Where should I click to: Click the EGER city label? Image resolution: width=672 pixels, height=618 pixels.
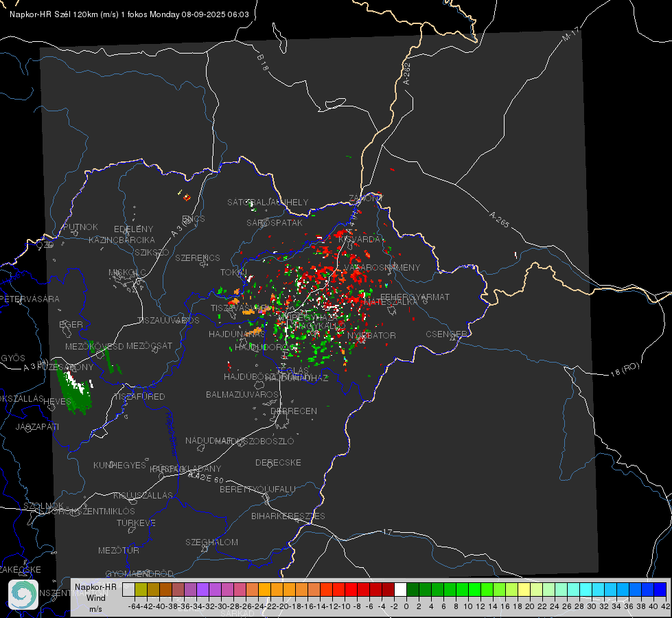tap(71, 324)
